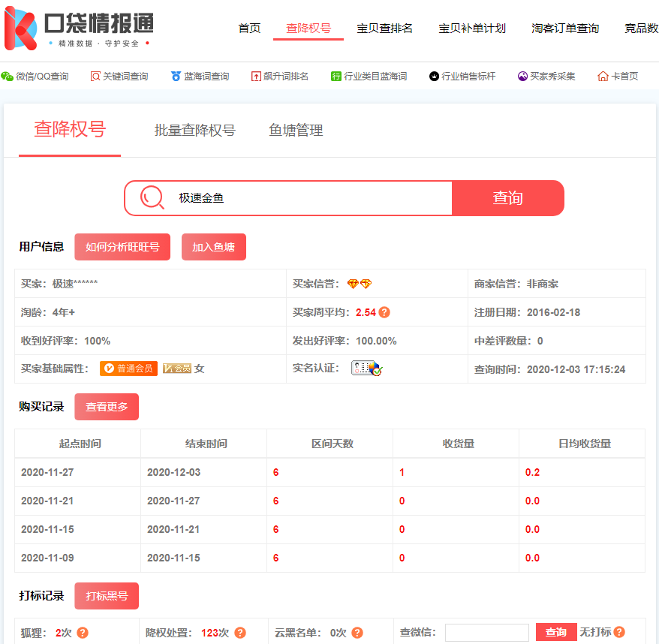Open 买家秀采集 with its icon
The image size is (659, 644).
tap(522, 76)
